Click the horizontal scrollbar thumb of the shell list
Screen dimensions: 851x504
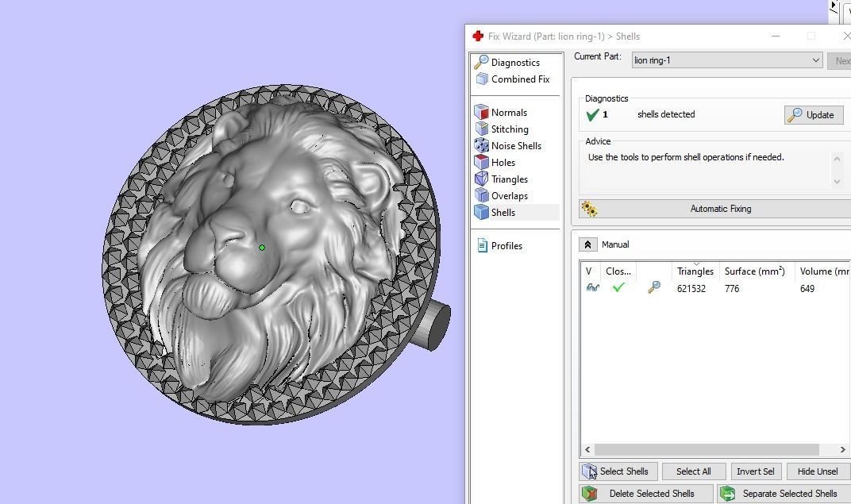(x=707, y=450)
